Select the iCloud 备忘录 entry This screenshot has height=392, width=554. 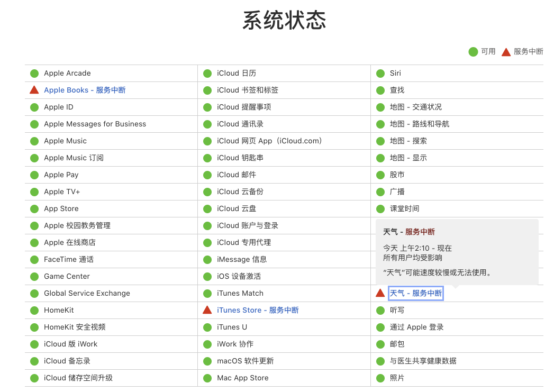coord(67,361)
